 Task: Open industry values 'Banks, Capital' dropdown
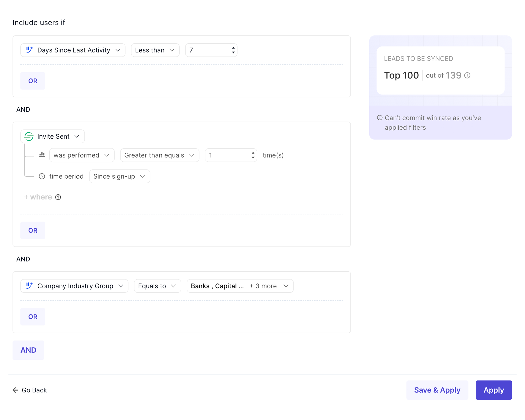tap(240, 286)
